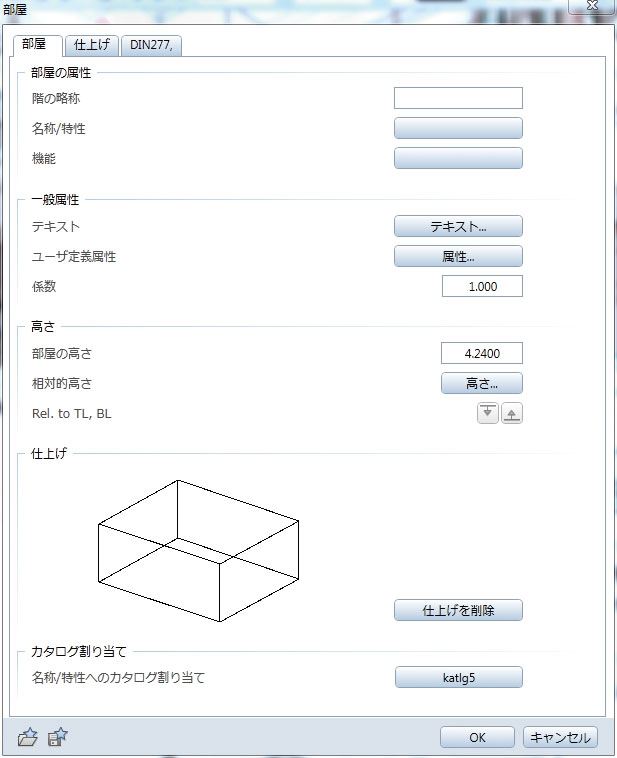The image size is (617, 758).
Task: Click the 仕上げを削除 button
Action: 458,610
